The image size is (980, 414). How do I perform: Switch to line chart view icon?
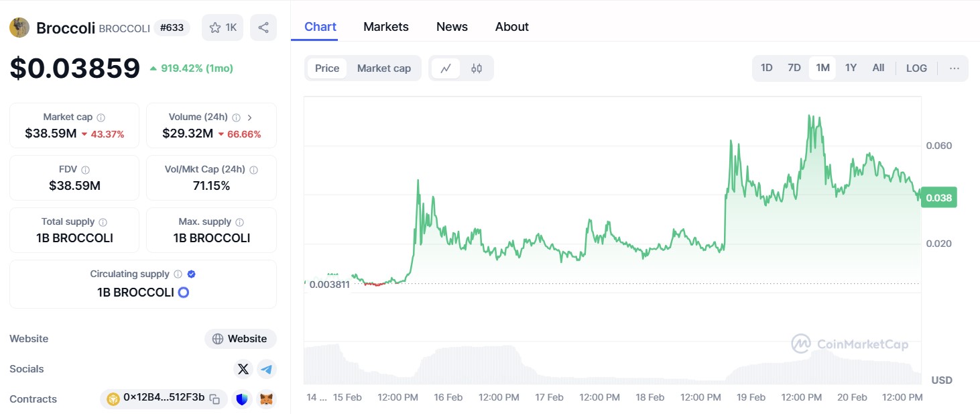coord(445,68)
